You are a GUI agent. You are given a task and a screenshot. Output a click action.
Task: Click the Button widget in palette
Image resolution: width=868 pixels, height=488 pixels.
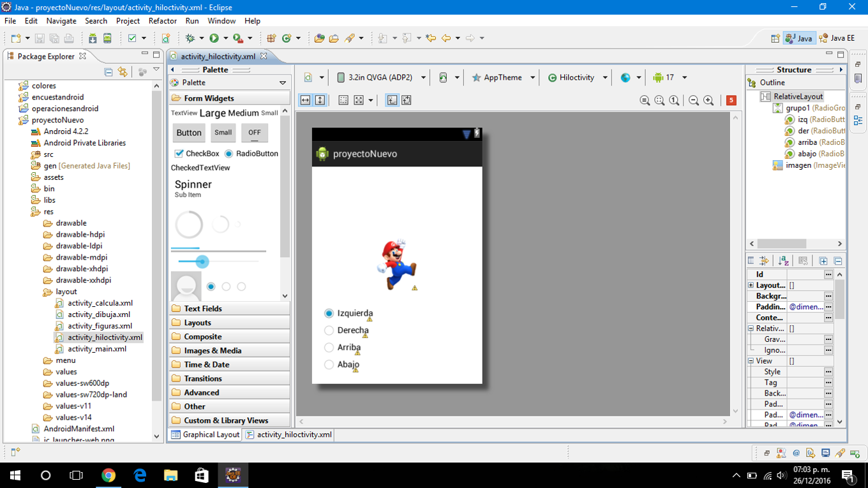[x=189, y=133]
